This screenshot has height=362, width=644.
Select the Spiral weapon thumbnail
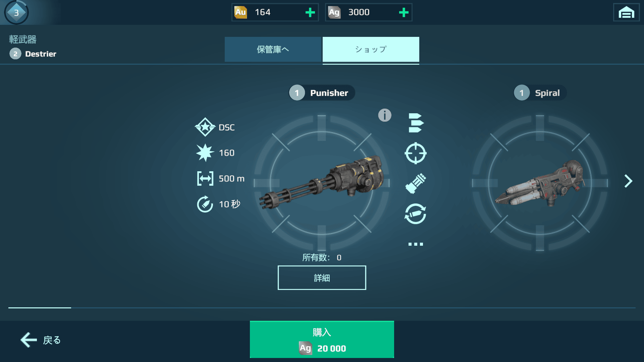coord(540,183)
